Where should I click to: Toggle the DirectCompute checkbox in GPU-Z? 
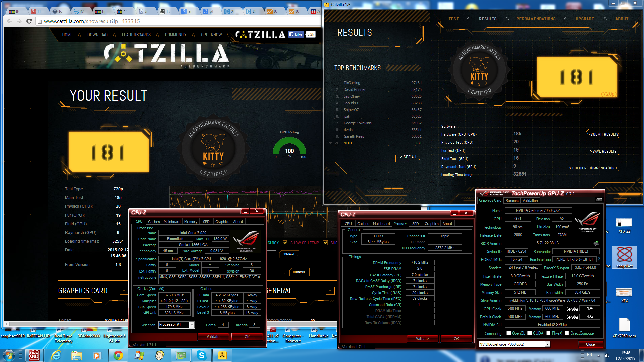[x=567, y=333]
